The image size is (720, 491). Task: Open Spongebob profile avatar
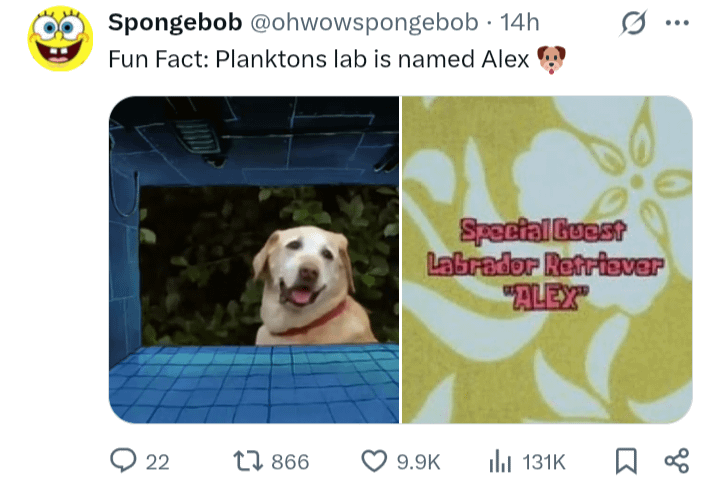click(60, 39)
